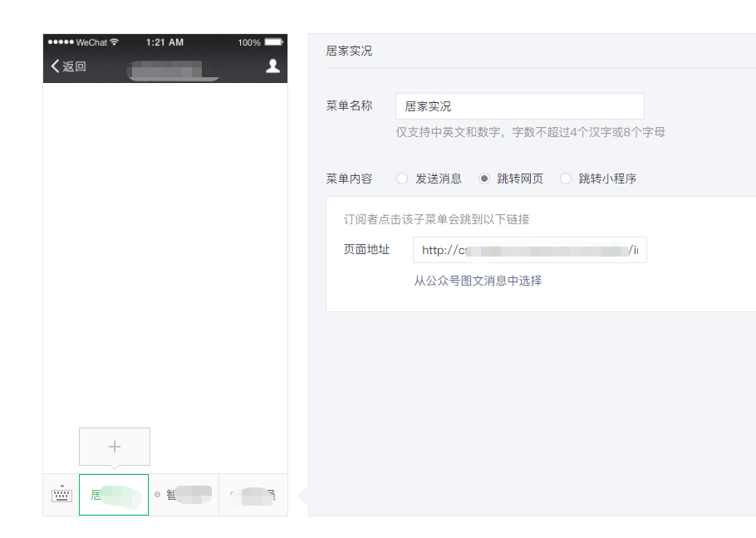
Task: Select the second menu tab starting with 智
Action: (x=184, y=495)
